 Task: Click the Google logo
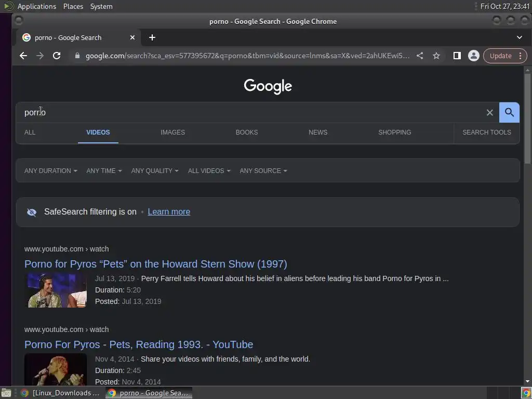click(x=268, y=86)
